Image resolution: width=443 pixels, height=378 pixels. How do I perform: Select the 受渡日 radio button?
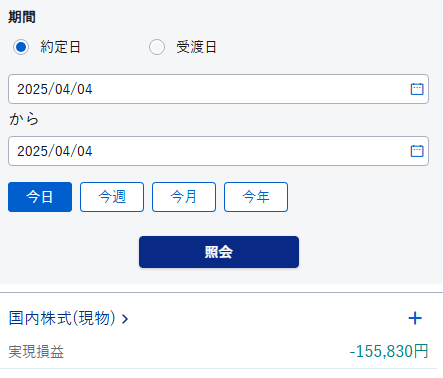pos(157,47)
